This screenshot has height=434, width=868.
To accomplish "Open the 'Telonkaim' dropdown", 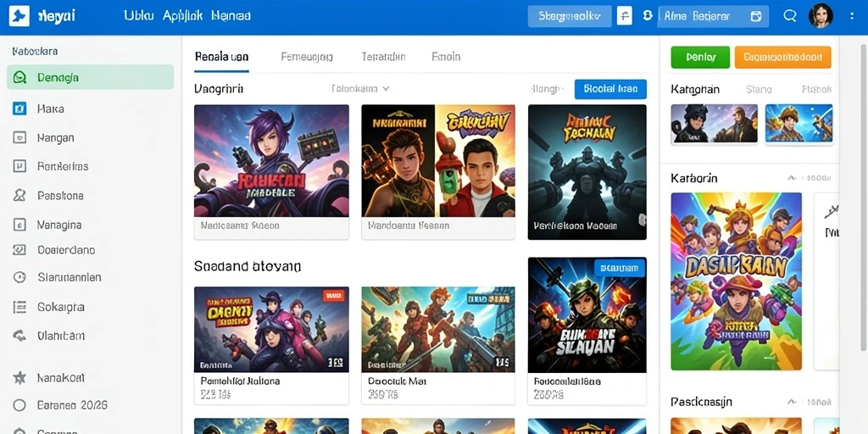I will click(x=360, y=88).
